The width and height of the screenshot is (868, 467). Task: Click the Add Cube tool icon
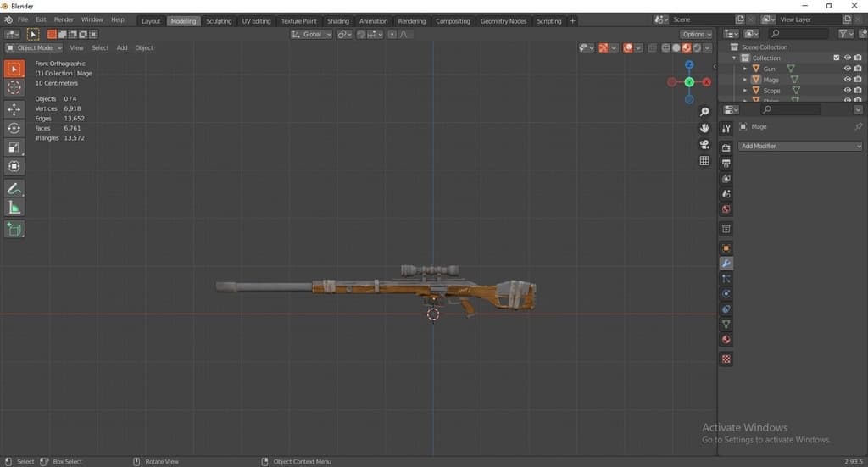pos(14,229)
